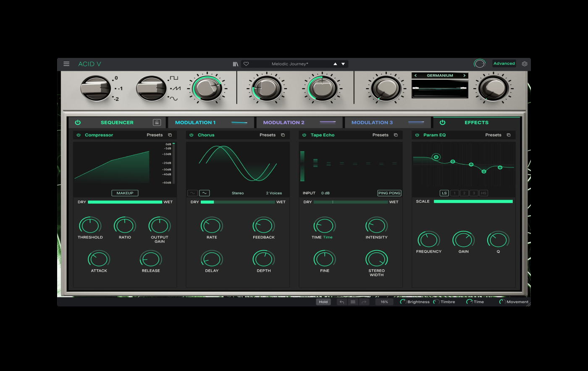Toggle PING PONG delay mode
The width and height of the screenshot is (588, 371).
click(389, 193)
